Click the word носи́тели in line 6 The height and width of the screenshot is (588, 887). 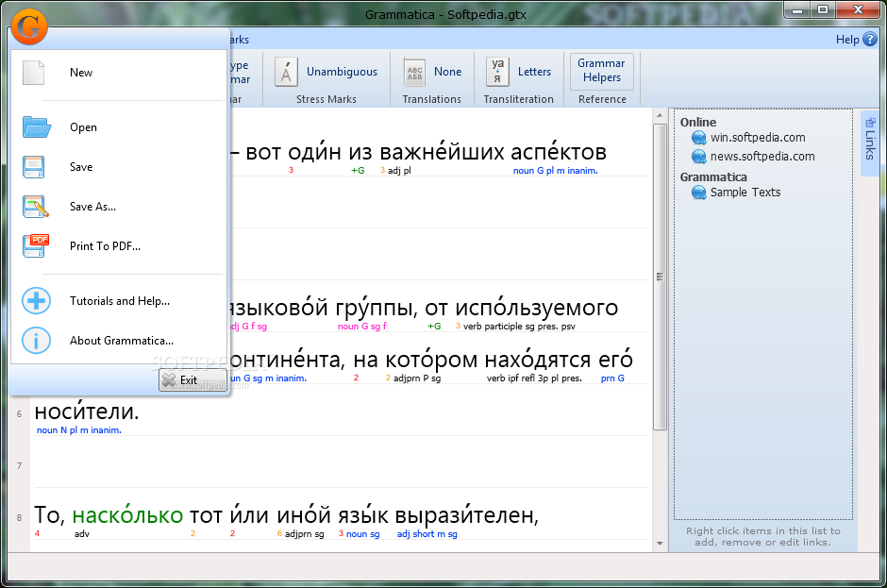point(86,412)
